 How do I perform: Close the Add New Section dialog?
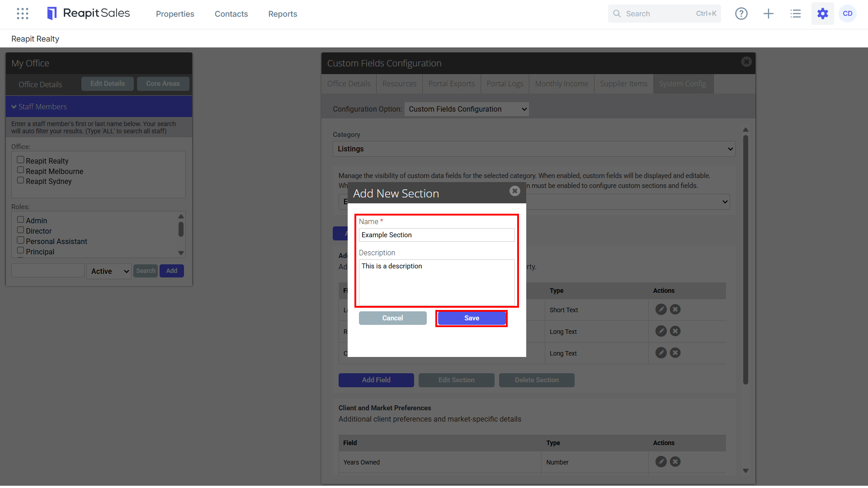[514, 191]
